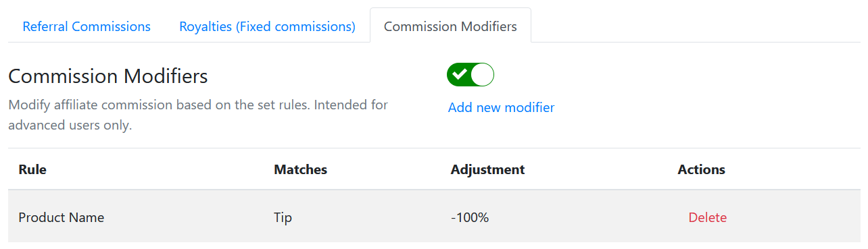
Task: Click the 'Modify affiliate commission' description text
Action: point(198,105)
